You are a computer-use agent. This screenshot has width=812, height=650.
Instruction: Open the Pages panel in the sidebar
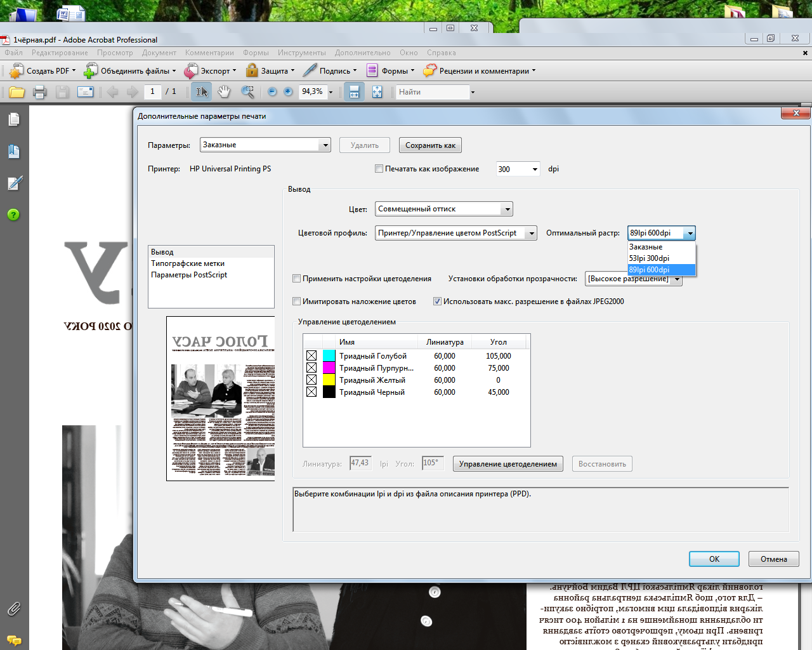click(14, 119)
